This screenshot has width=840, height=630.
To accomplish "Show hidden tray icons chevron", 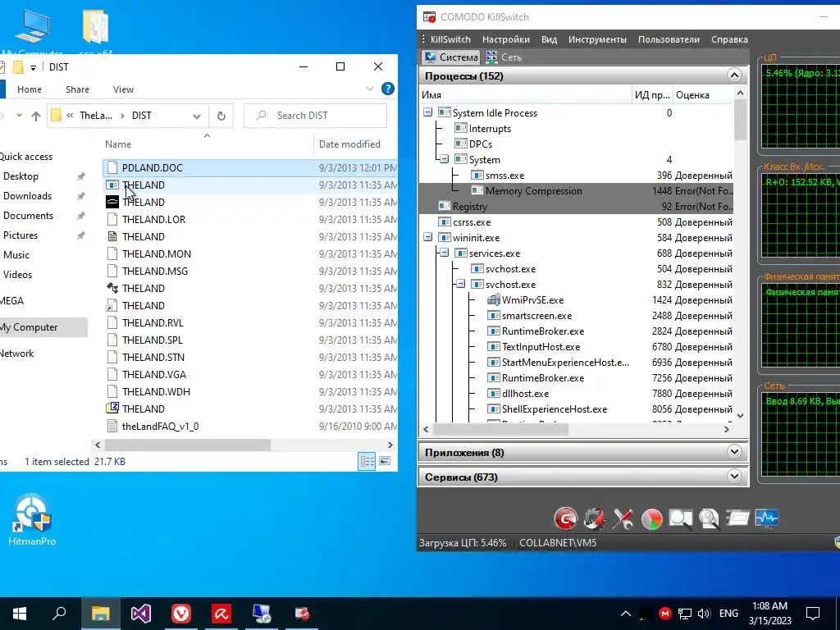I will click(625, 614).
